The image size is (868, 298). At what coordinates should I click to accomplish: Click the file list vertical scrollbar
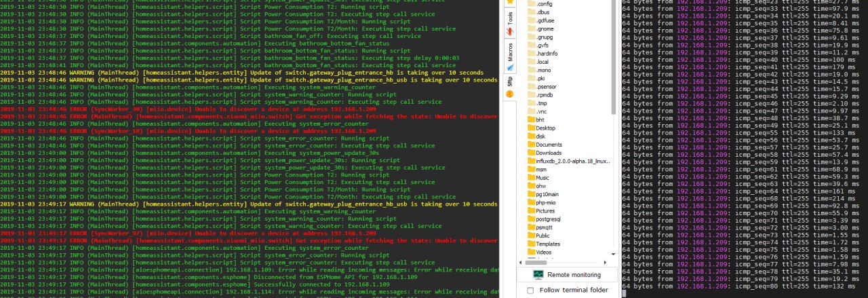point(614,58)
